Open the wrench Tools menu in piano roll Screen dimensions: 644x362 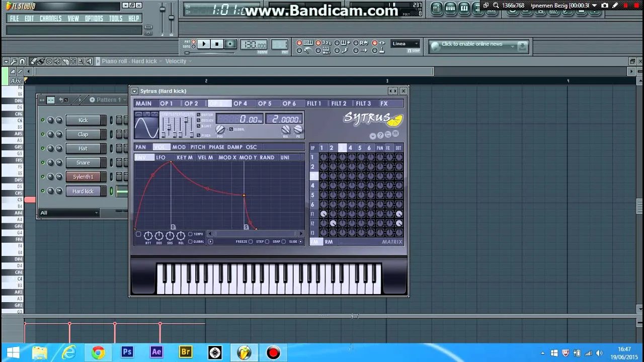pos(14,61)
